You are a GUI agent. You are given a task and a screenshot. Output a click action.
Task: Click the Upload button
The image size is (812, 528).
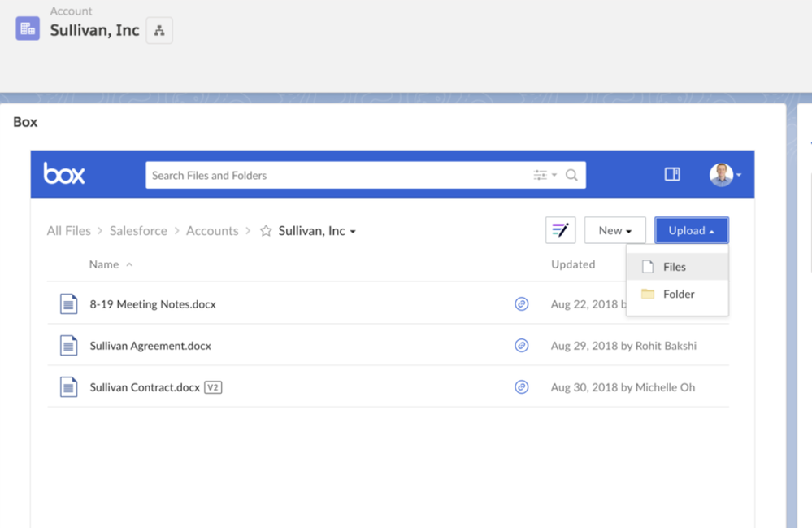click(x=691, y=230)
